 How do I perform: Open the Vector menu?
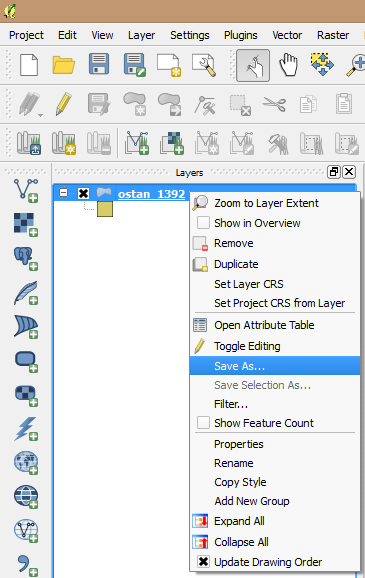coord(287,35)
